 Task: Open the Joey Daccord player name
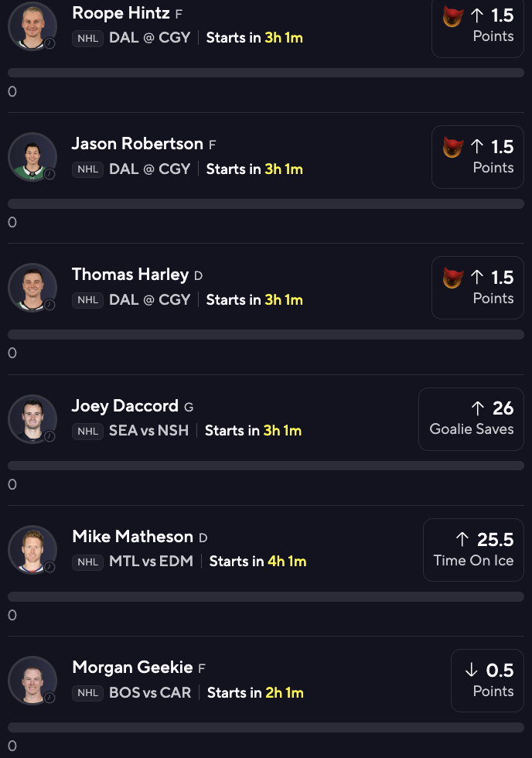(125, 406)
